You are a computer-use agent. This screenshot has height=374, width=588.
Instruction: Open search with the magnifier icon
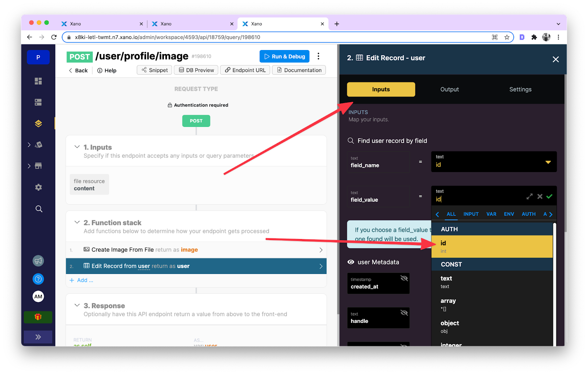click(x=38, y=209)
